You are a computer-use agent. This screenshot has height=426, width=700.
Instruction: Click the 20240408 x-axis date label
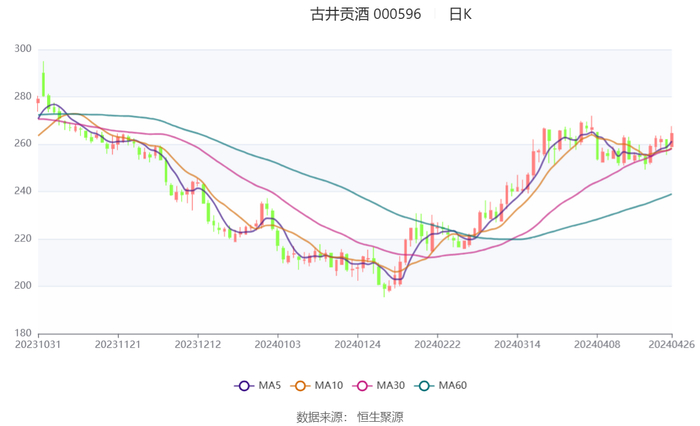(x=597, y=345)
